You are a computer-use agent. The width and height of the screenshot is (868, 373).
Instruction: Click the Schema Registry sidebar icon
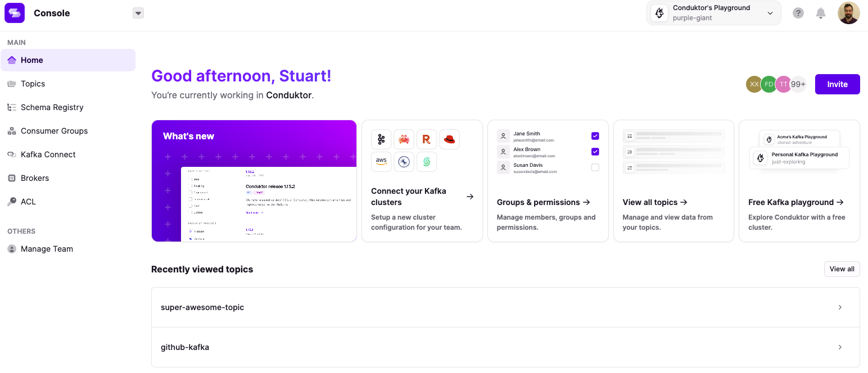[11, 107]
